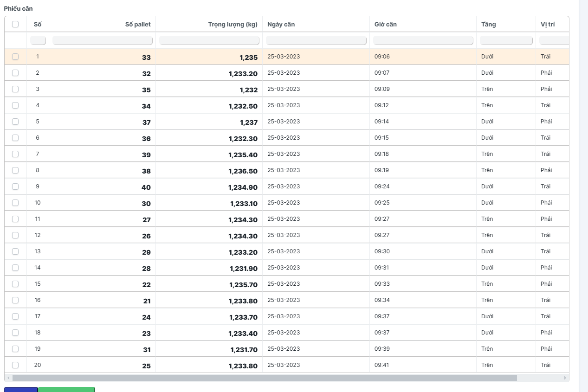
Task: Click the Giờ cân filter input
Action: pyautogui.click(x=423, y=40)
